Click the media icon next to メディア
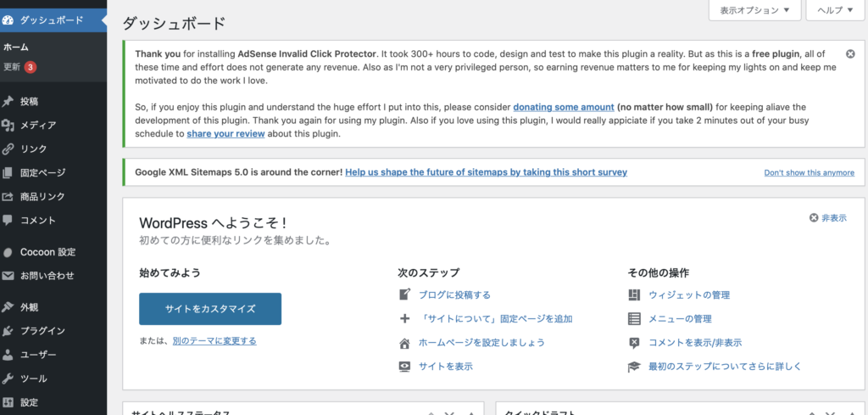 coord(7,126)
